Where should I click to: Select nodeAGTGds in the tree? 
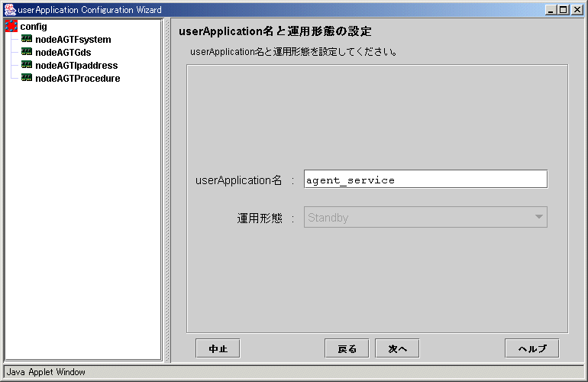63,53
